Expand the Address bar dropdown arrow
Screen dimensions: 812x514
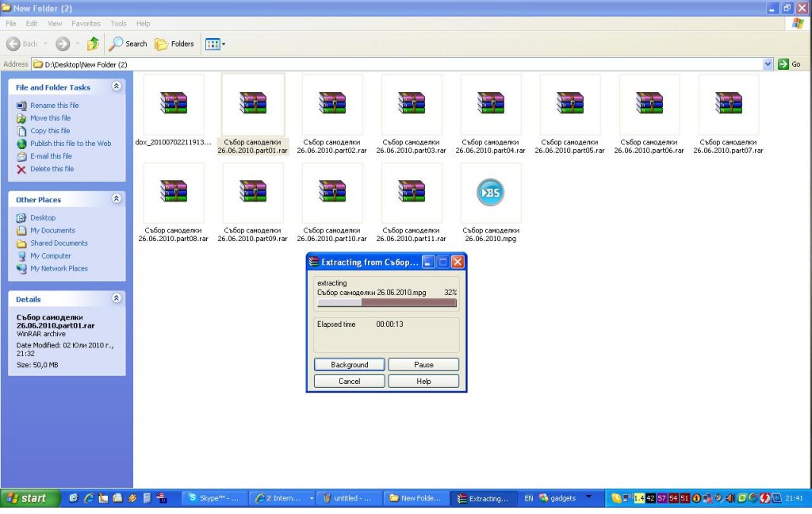click(x=768, y=64)
